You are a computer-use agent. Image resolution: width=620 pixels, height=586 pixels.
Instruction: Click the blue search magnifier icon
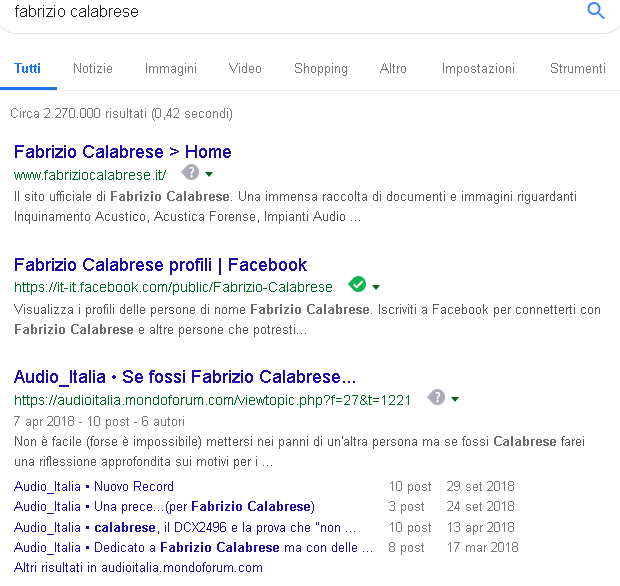pyautogui.click(x=595, y=11)
